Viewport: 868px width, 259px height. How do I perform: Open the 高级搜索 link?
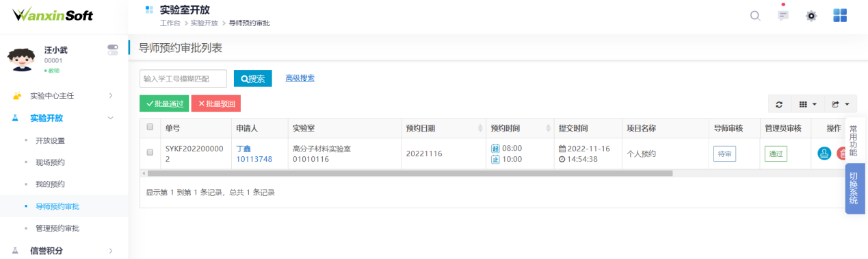coord(300,78)
